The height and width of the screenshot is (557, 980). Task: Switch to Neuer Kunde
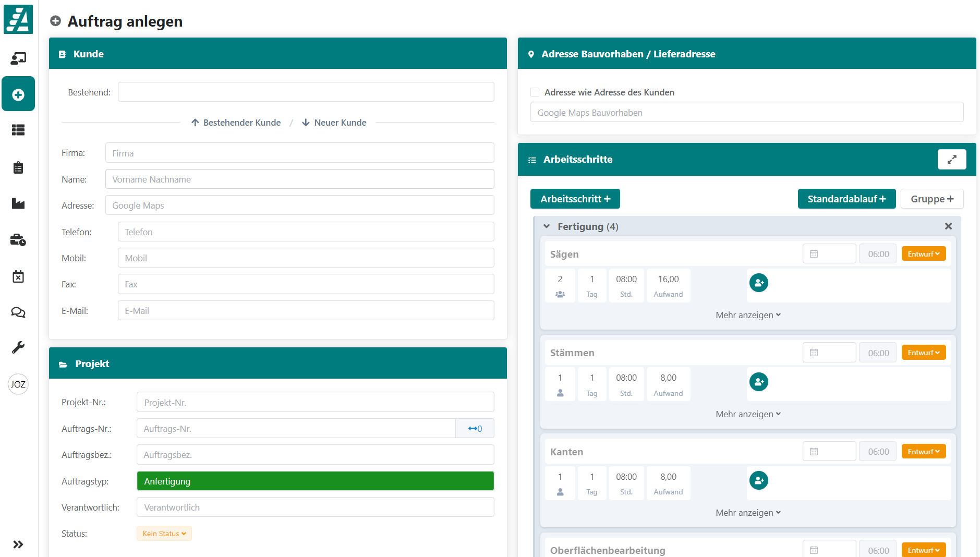[334, 123]
